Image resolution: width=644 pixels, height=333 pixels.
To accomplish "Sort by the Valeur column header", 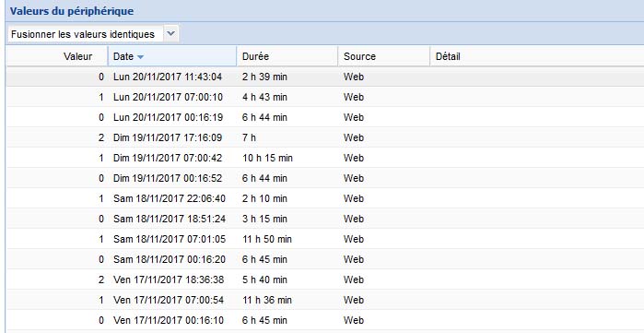I will (57, 56).
